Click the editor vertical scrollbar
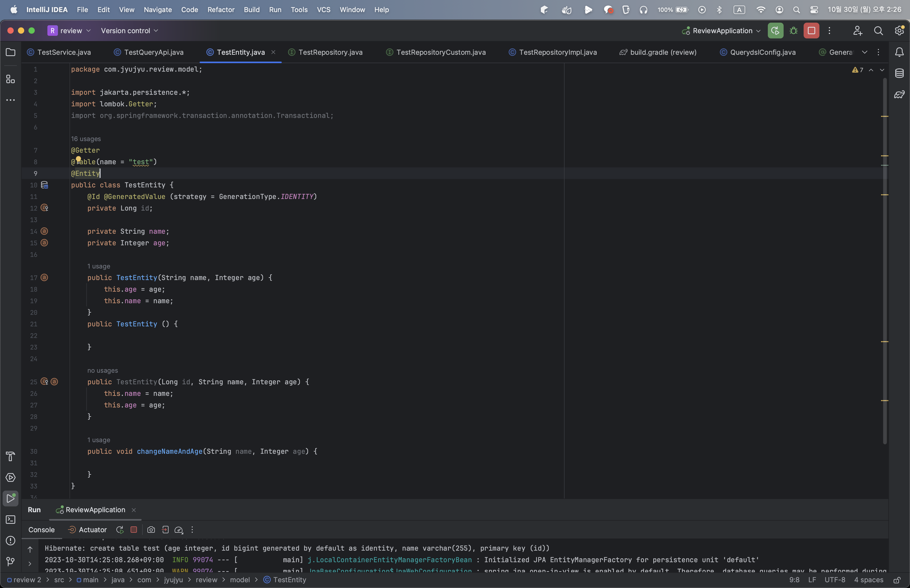This screenshot has width=910, height=588. 884,261
